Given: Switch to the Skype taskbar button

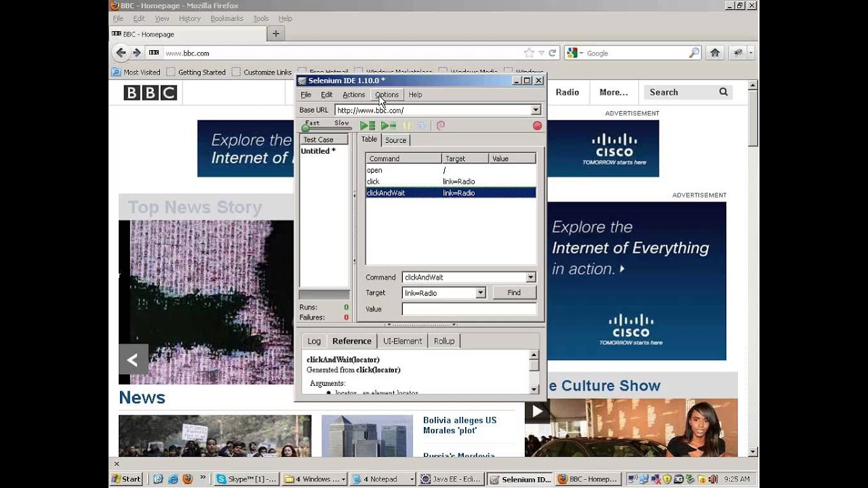Looking at the screenshot, I should 246,479.
